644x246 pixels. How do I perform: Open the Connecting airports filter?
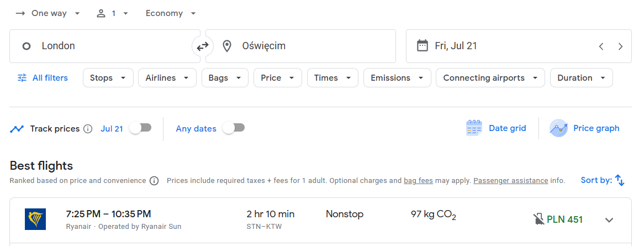[490, 78]
